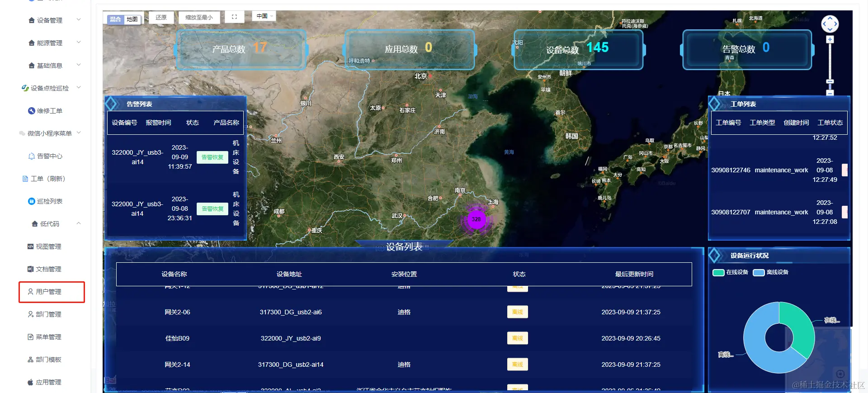Screen dimensions: 868x393
Task: Click the map zoom-in plus button
Action: [x=830, y=39]
